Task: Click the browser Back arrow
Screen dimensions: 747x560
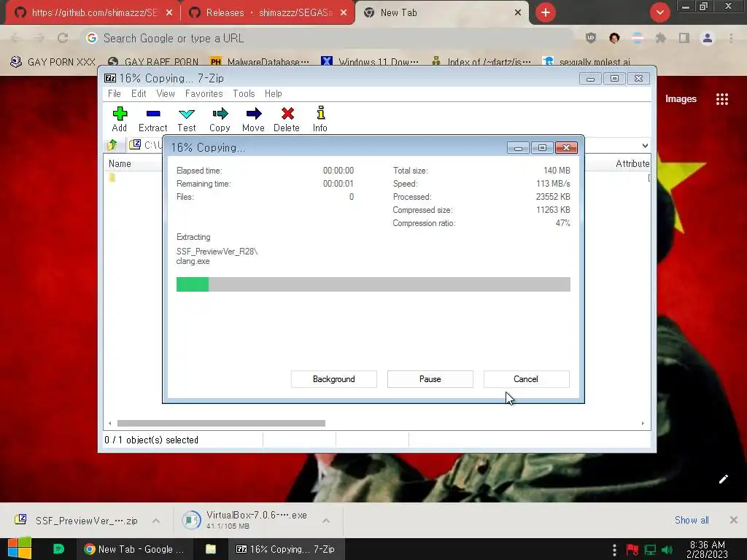Action: 16,38
